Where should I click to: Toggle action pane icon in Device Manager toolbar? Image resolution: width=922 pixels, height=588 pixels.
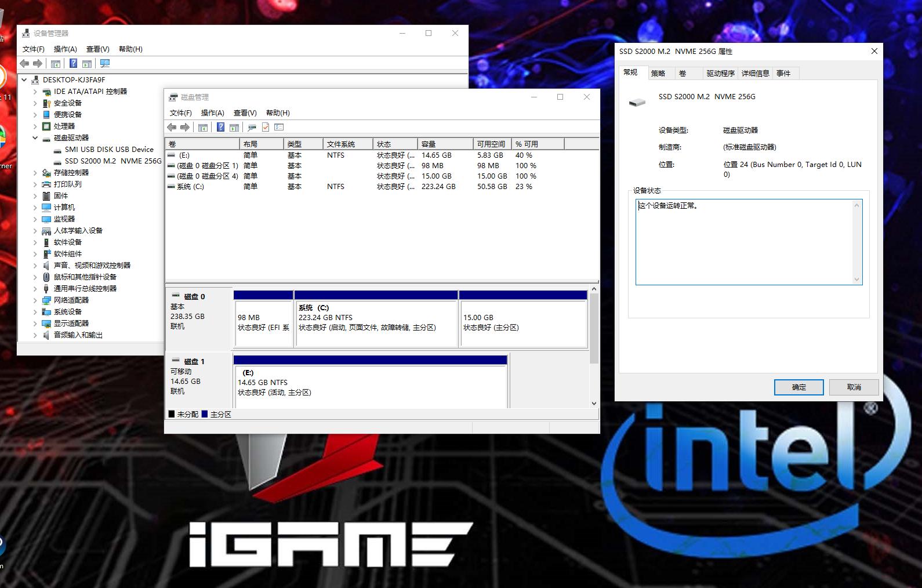click(87, 63)
